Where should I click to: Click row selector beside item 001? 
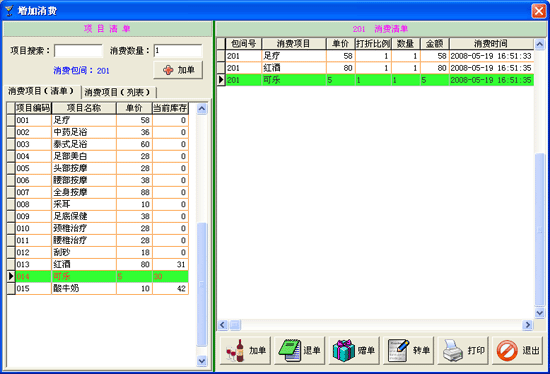pyautogui.click(x=11, y=120)
